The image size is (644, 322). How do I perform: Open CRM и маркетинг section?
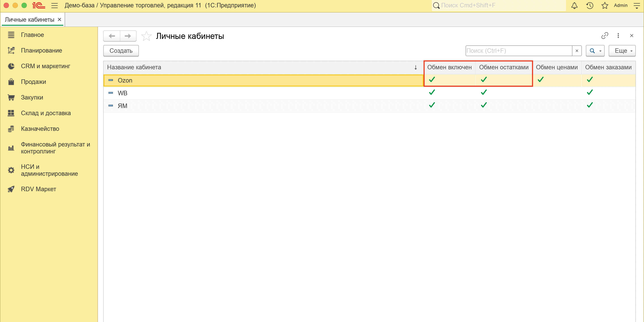click(45, 66)
